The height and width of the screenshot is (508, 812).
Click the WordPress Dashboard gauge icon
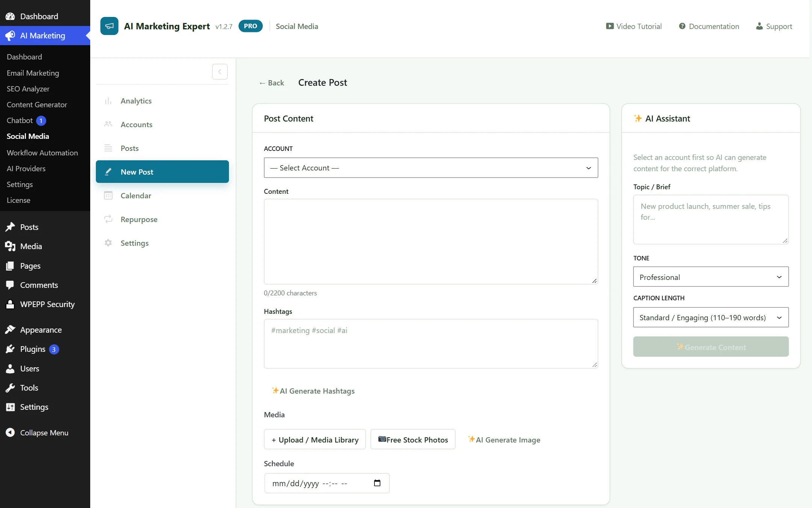click(x=10, y=16)
